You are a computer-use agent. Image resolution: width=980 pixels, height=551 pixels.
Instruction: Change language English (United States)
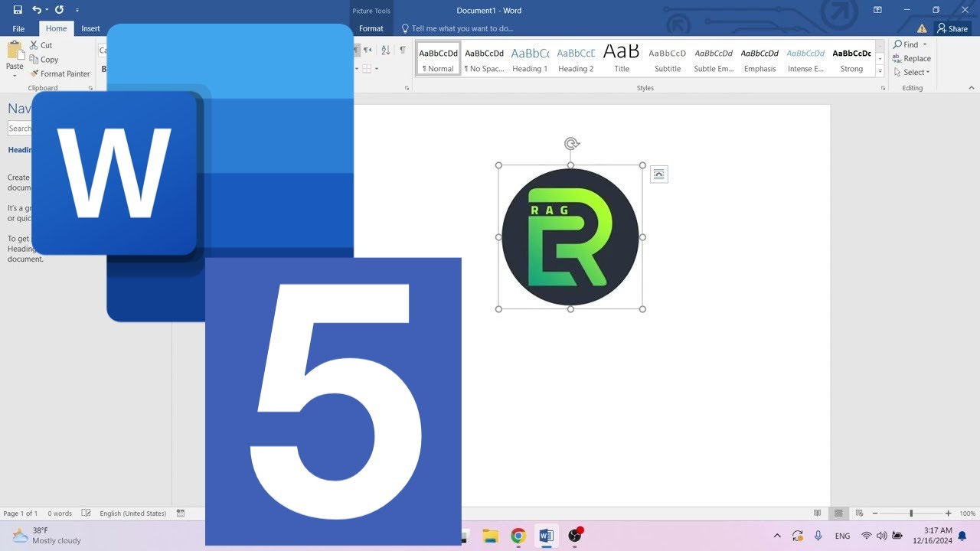[x=133, y=514]
